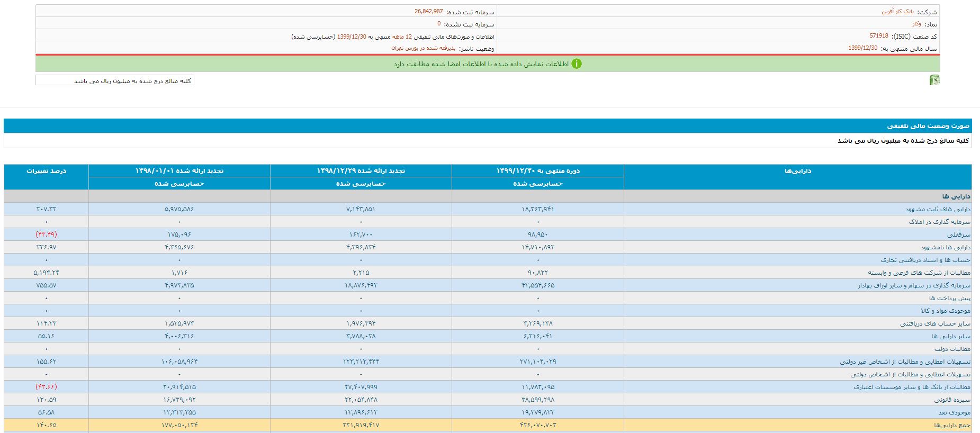The width and height of the screenshot is (980, 433).
Task: Select the جمع دارایی‌ها total row label
Action: pos(952,425)
